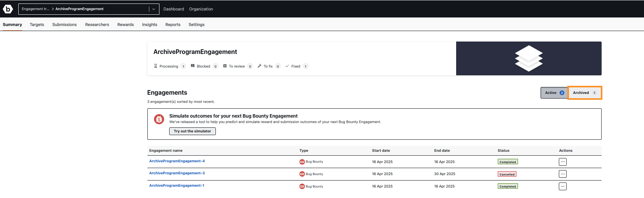
Task: Click the Bugcrowd logo icon
Action: (x=8, y=9)
